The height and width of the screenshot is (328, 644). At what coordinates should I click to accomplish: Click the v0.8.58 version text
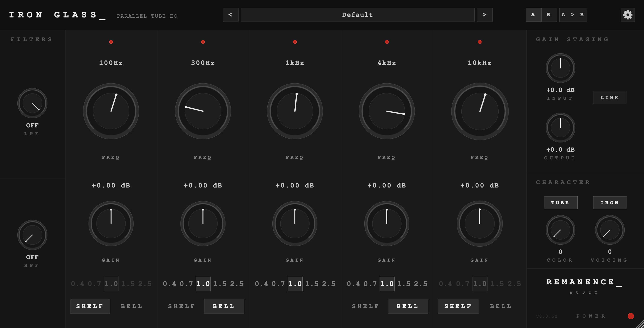point(547,316)
